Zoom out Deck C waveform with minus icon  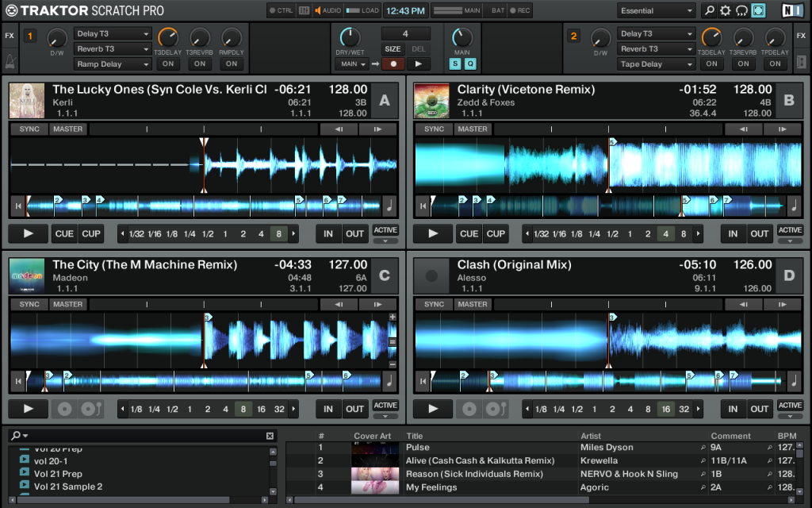pos(393,364)
